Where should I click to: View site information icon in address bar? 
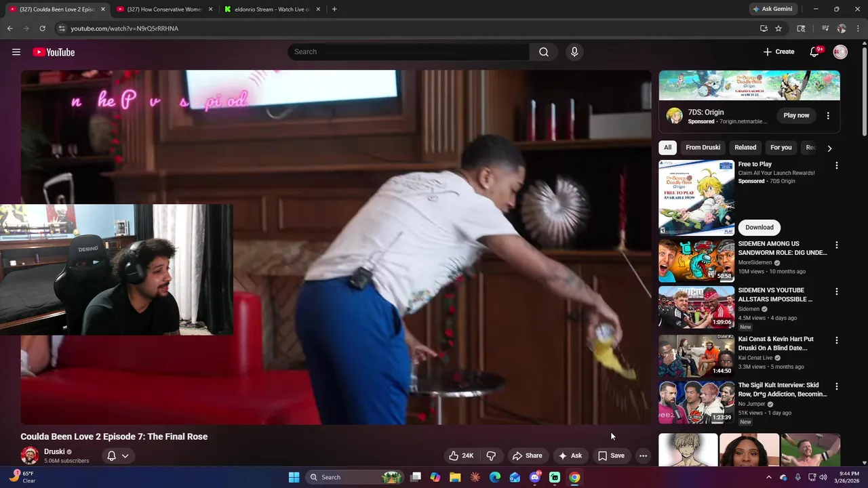[62, 28]
